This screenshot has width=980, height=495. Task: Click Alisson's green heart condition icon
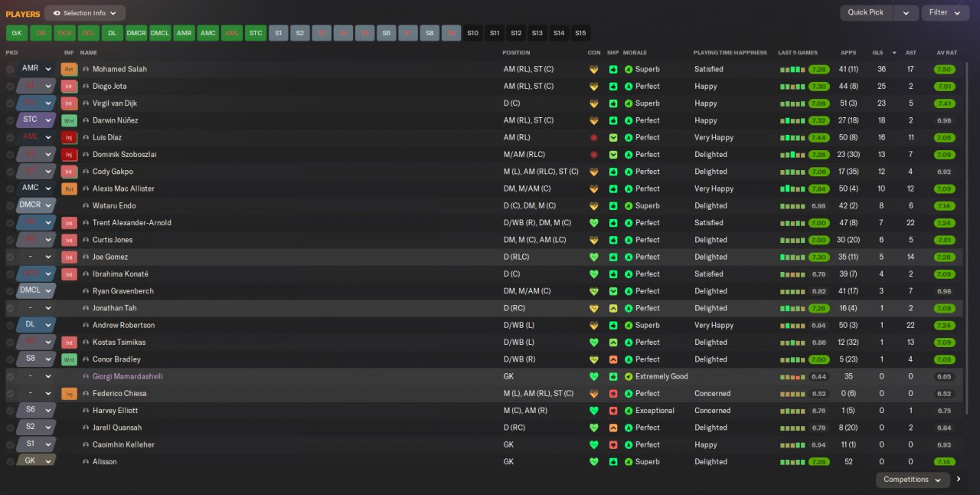pos(593,462)
